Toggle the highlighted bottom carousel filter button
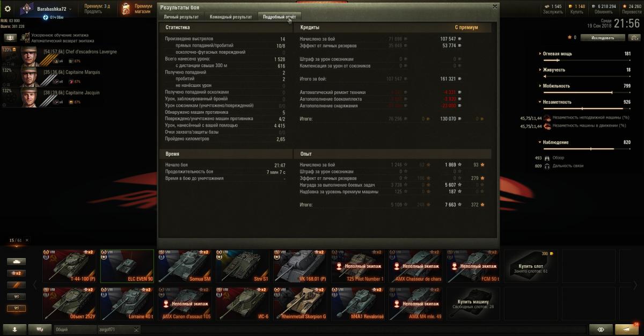Image resolution: width=644 pixels, height=336 pixels. 16,308
